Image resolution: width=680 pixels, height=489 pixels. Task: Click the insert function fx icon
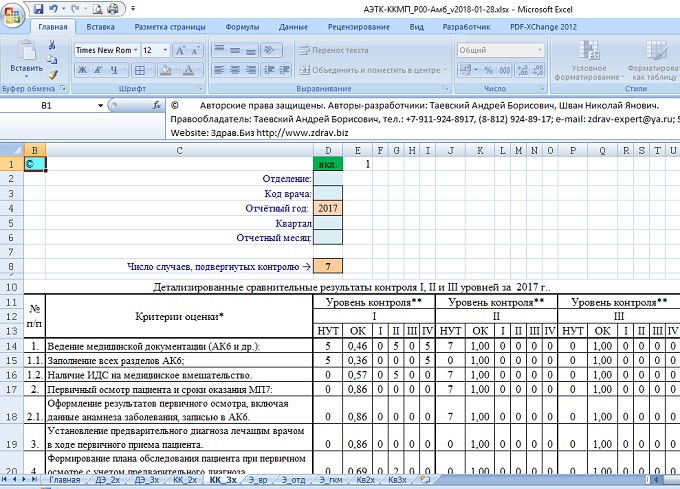pos(157,105)
